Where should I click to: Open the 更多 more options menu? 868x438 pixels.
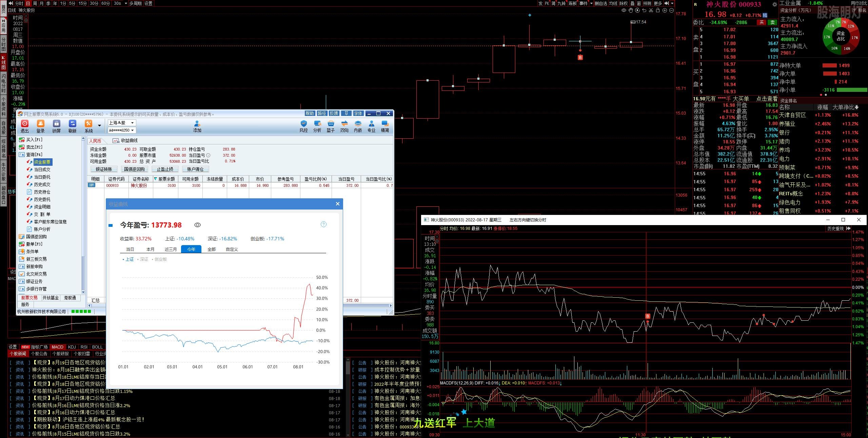657,3
